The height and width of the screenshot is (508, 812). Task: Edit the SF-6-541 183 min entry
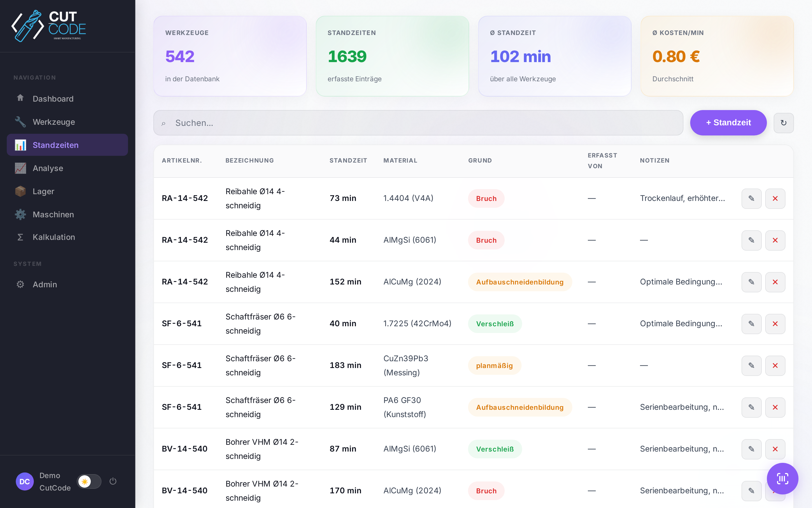pos(751,365)
